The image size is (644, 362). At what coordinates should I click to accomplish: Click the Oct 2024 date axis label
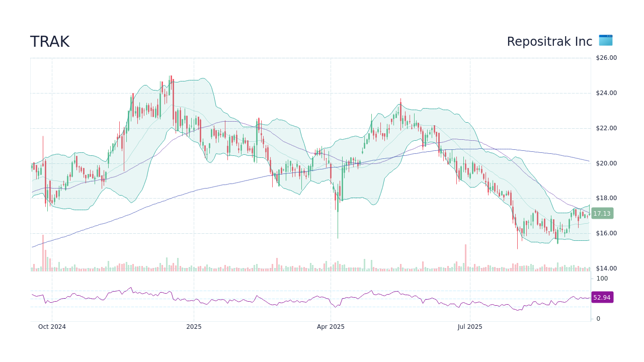tap(52, 327)
